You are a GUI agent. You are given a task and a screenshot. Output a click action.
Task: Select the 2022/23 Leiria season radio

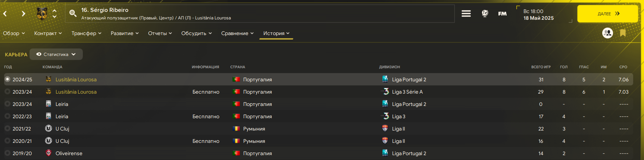pyautogui.click(x=7, y=116)
